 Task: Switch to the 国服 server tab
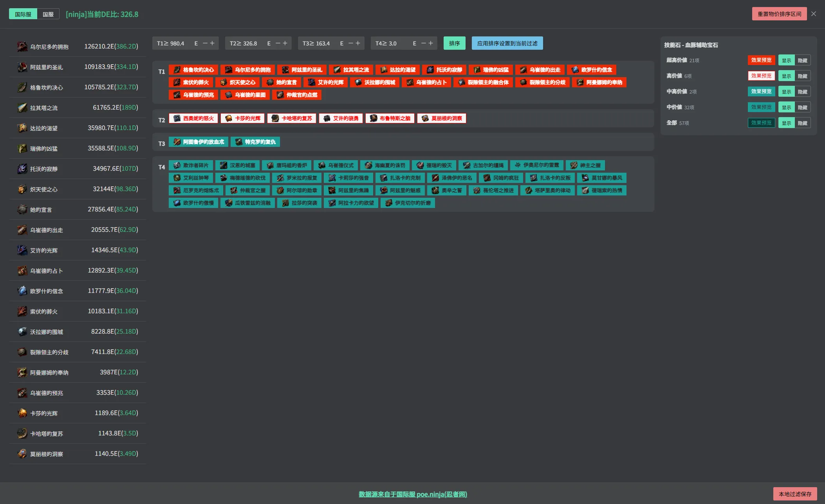coord(48,14)
